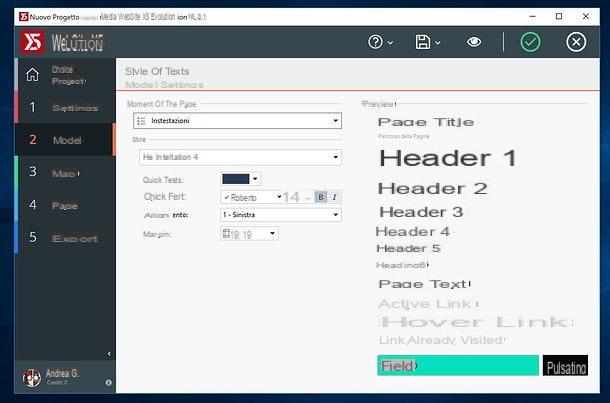Click the list icon in the Intestazioni dropdown

click(141, 121)
